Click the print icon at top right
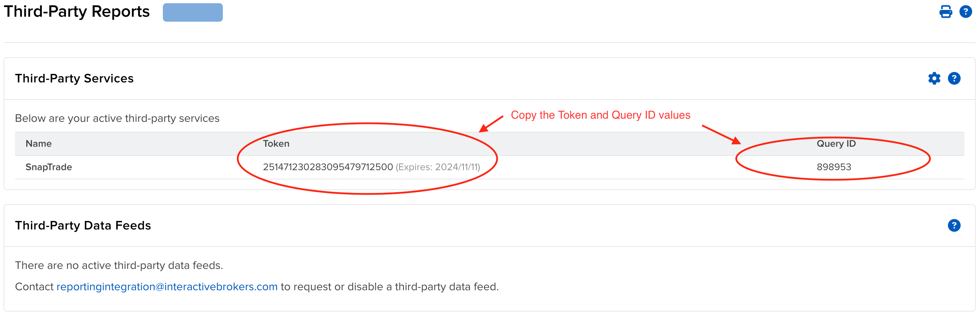The height and width of the screenshot is (319, 980). 945,11
